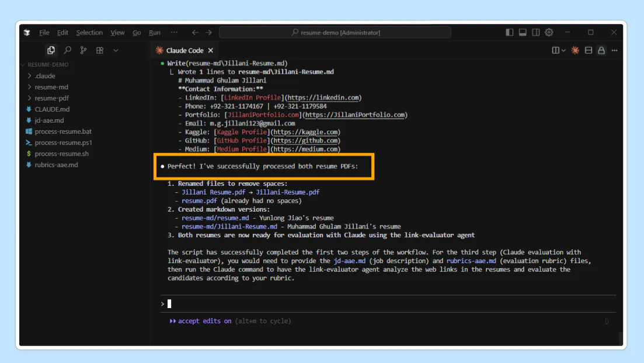
Task: Click the resume-demo command center search box
Action: click(335, 33)
